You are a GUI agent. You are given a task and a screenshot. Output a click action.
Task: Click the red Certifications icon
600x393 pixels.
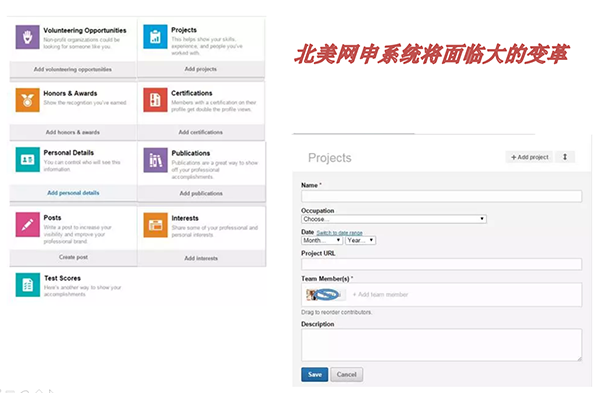(155, 100)
